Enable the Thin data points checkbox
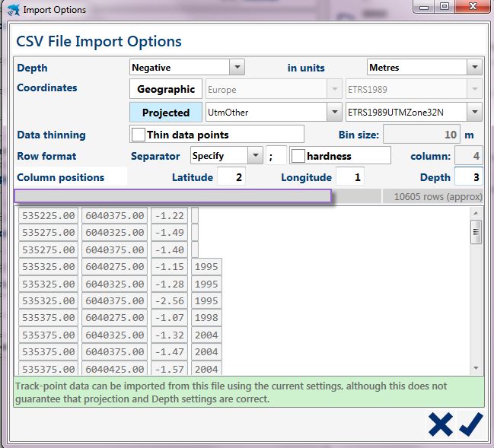Viewport: 494px width, 448px height. pos(139,135)
